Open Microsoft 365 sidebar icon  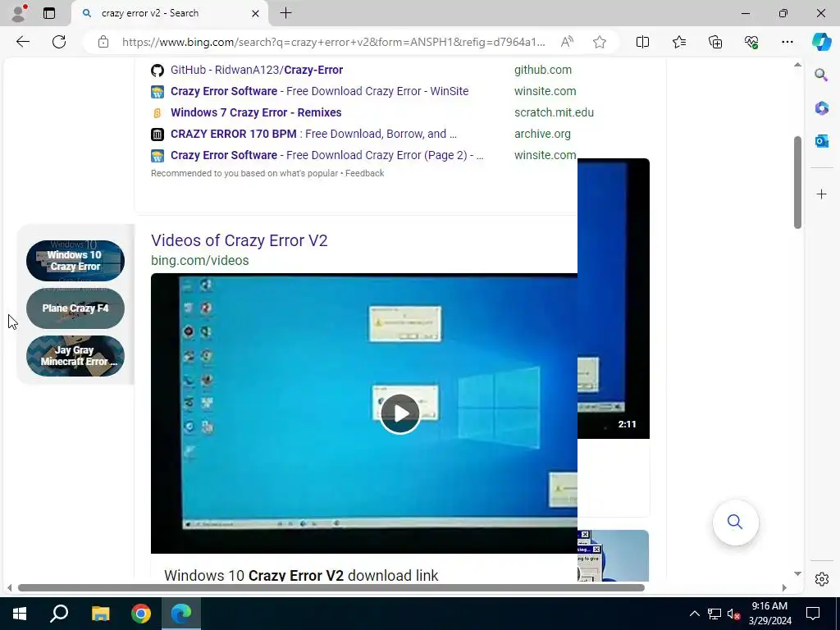point(821,107)
